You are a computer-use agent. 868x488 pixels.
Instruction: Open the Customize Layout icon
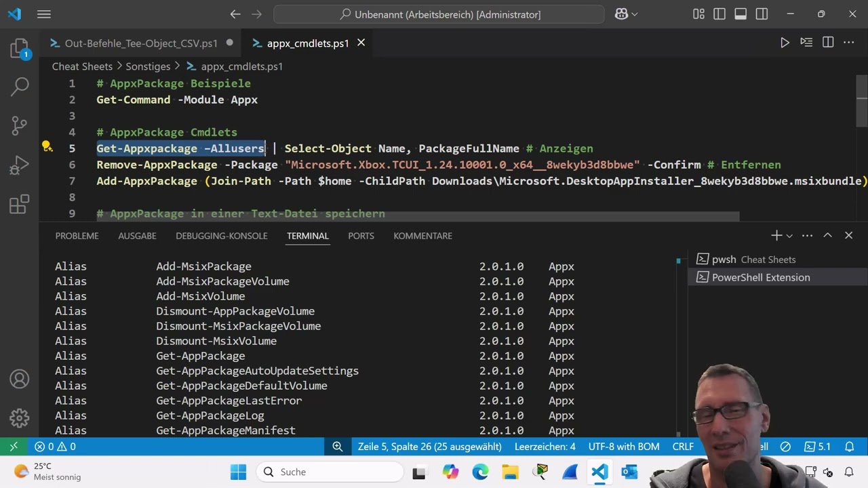(x=698, y=14)
